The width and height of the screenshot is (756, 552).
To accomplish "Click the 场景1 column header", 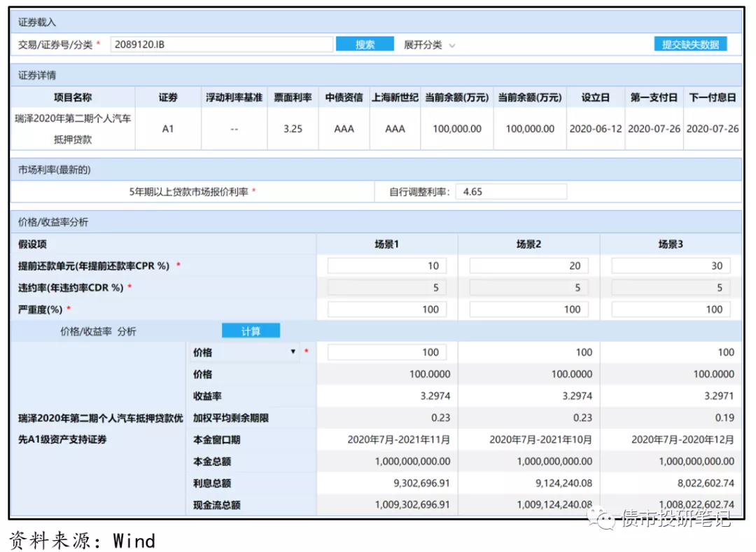I will pyautogui.click(x=386, y=244).
